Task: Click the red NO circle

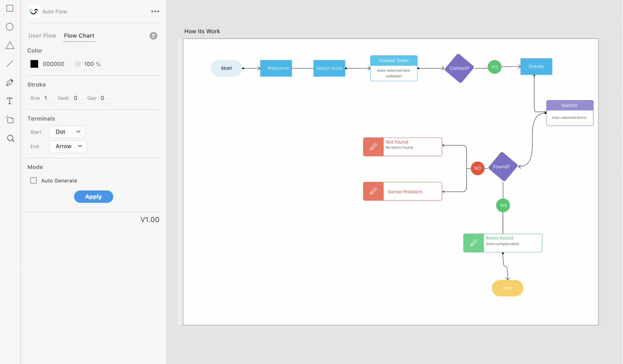Action: click(x=478, y=168)
